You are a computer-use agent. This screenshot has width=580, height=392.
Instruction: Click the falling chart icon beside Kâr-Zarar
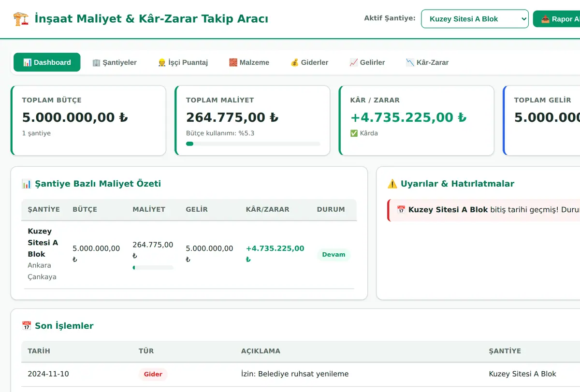click(410, 62)
